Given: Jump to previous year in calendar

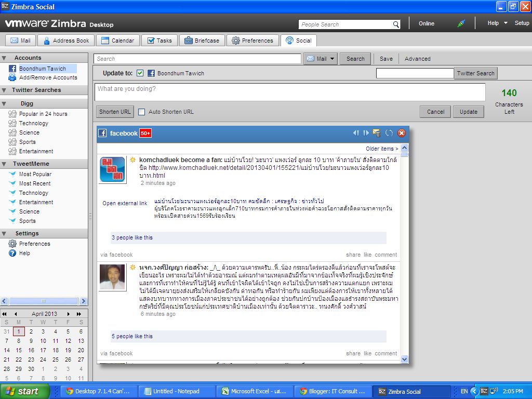Looking at the screenshot, I should (x=4, y=314).
